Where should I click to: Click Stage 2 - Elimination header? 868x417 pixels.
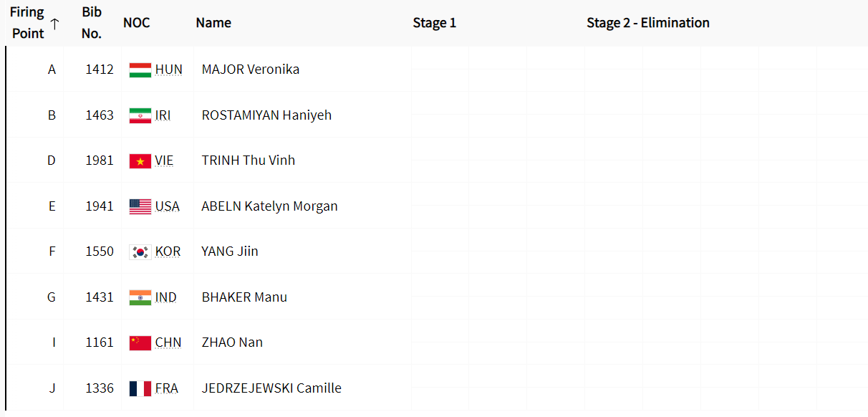click(x=648, y=23)
